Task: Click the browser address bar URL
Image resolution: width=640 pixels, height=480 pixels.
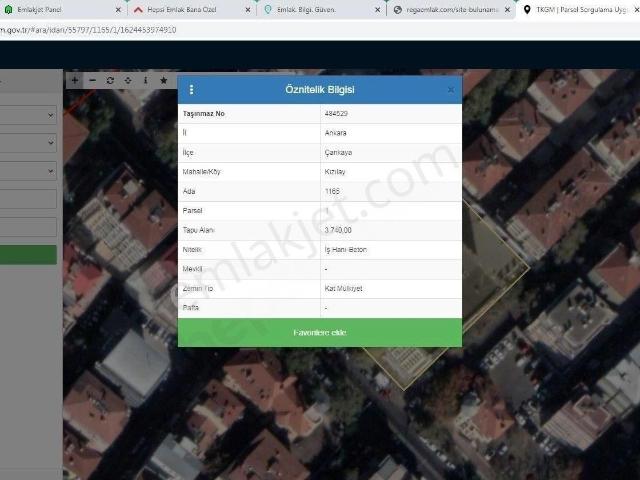Action: (88, 30)
